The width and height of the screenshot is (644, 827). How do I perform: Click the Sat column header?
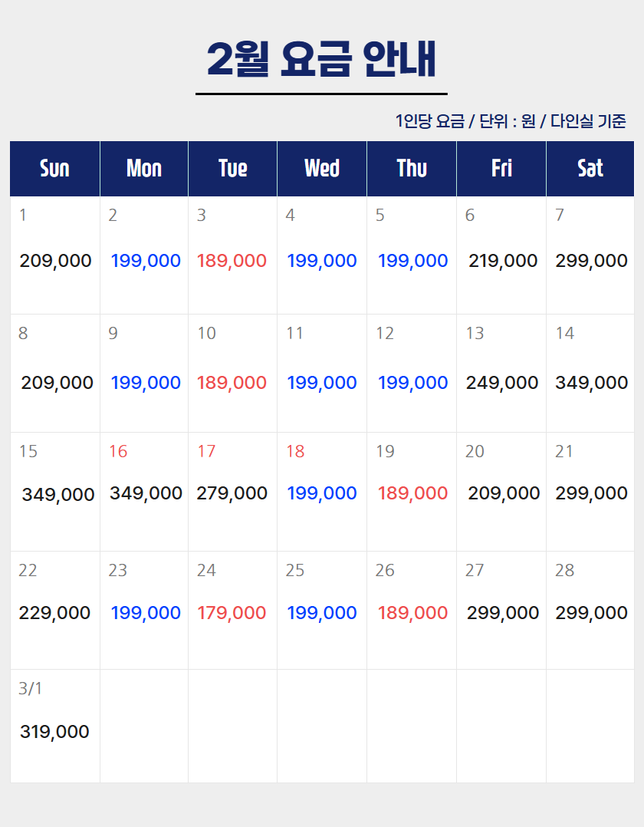(590, 168)
